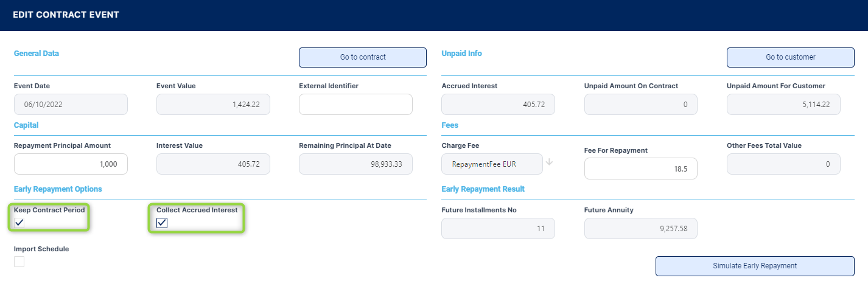Click the Event Value field
868x289 pixels.
click(x=213, y=105)
